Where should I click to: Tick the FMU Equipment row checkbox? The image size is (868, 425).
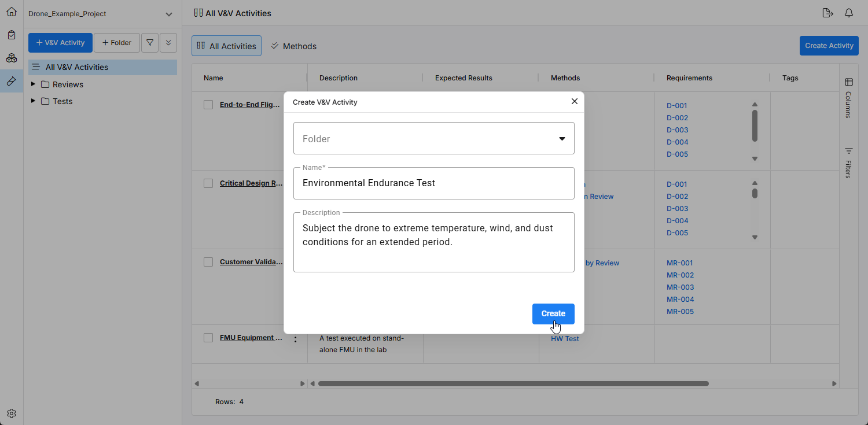pyautogui.click(x=208, y=338)
